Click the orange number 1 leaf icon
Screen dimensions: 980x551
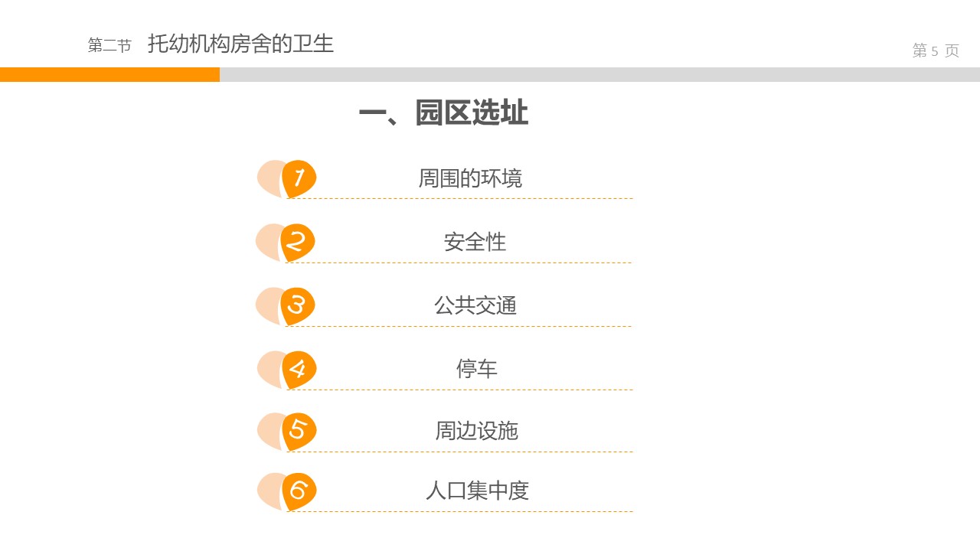299,178
